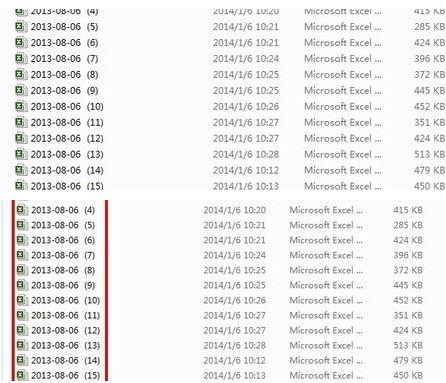
Task: Select file name 2013-08-06 (14) in lower list
Action: 66,360
